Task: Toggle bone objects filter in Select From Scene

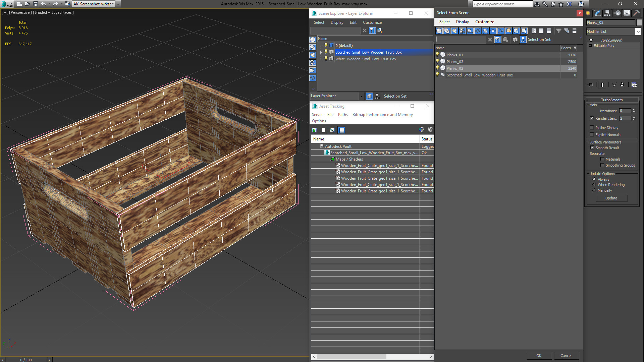Action: 501,31
